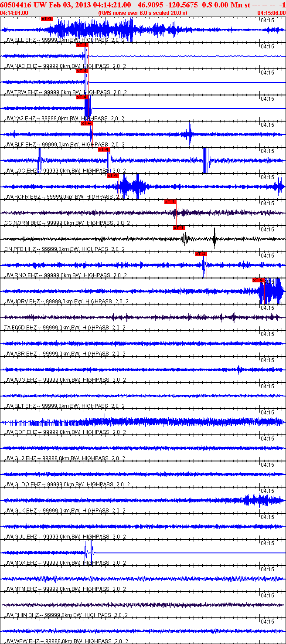Click the 'CN.PFB HHZ' station label
Screen dimensions: 286x644
(x=21, y=249)
